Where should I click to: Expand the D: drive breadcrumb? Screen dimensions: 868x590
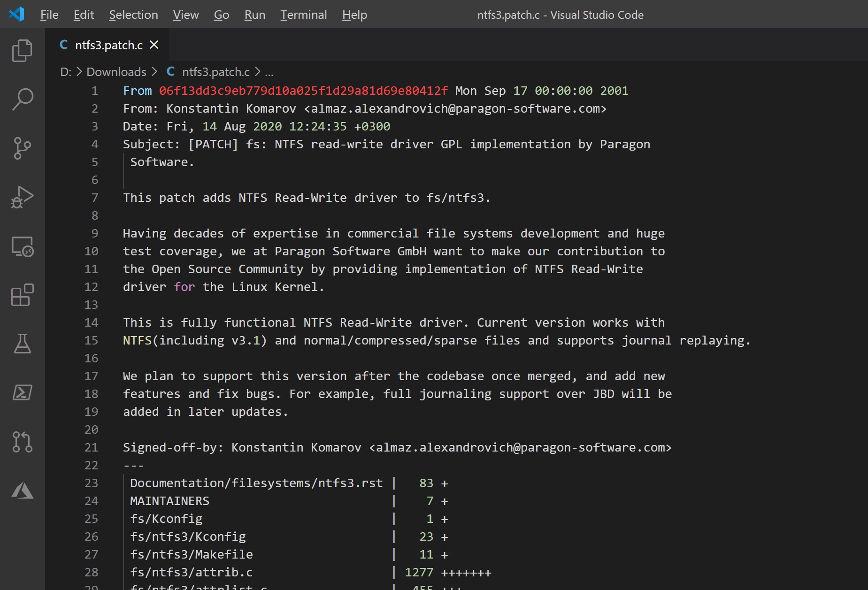(66, 72)
